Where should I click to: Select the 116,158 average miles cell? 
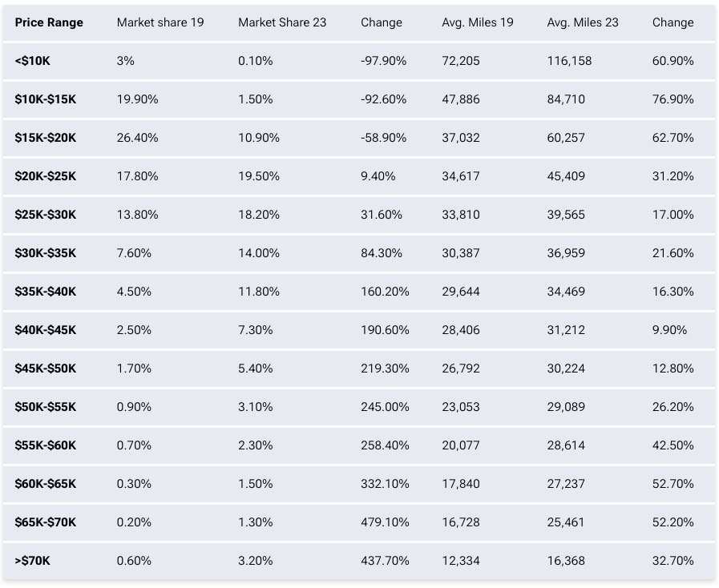click(569, 61)
